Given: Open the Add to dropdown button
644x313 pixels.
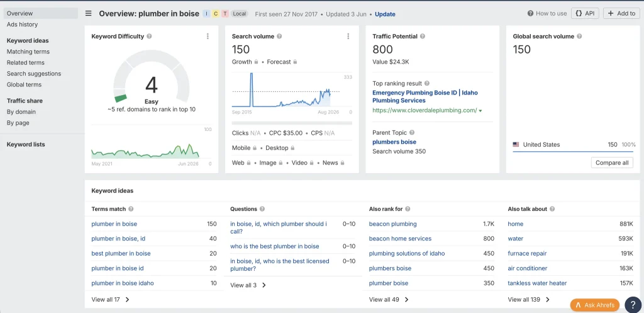Looking at the screenshot, I should [x=622, y=13].
